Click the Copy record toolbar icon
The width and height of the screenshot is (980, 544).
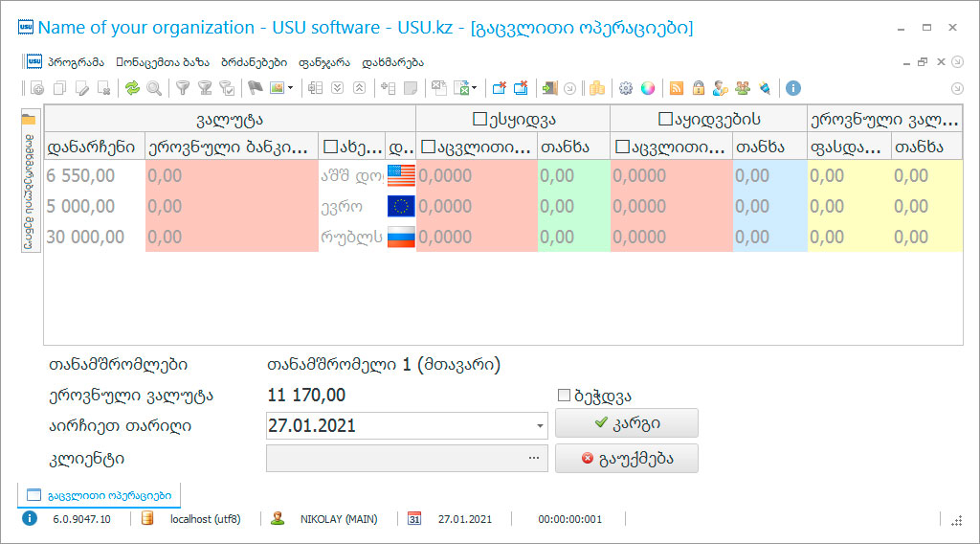point(60,88)
